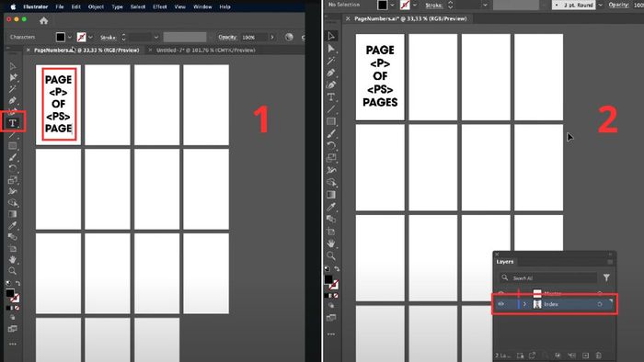Click Opacity label in right control bar

(618, 5)
